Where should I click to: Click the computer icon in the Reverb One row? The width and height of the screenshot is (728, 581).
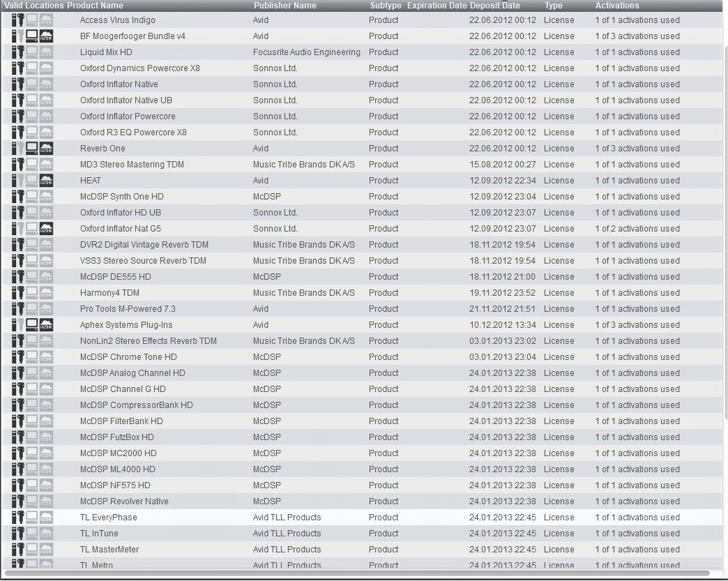click(31, 148)
